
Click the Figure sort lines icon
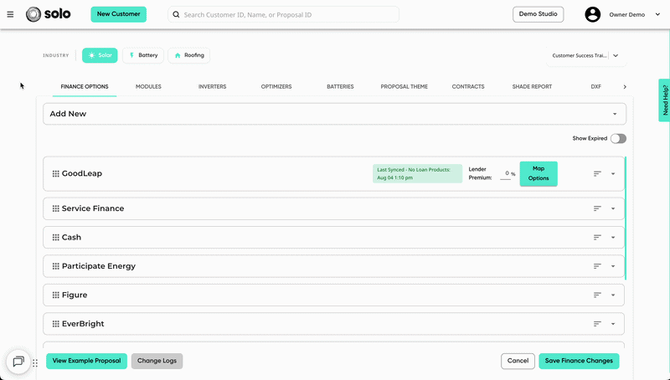coord(597,295)
